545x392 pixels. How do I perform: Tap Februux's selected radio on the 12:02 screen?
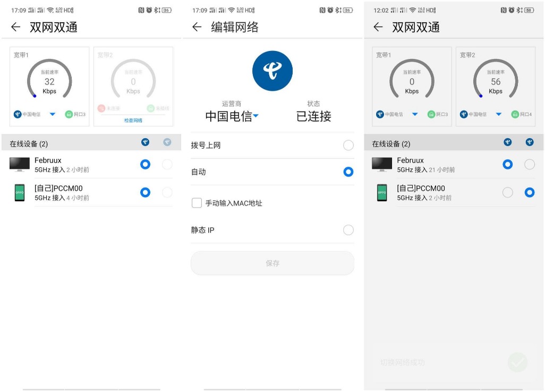tap(508, 164)
